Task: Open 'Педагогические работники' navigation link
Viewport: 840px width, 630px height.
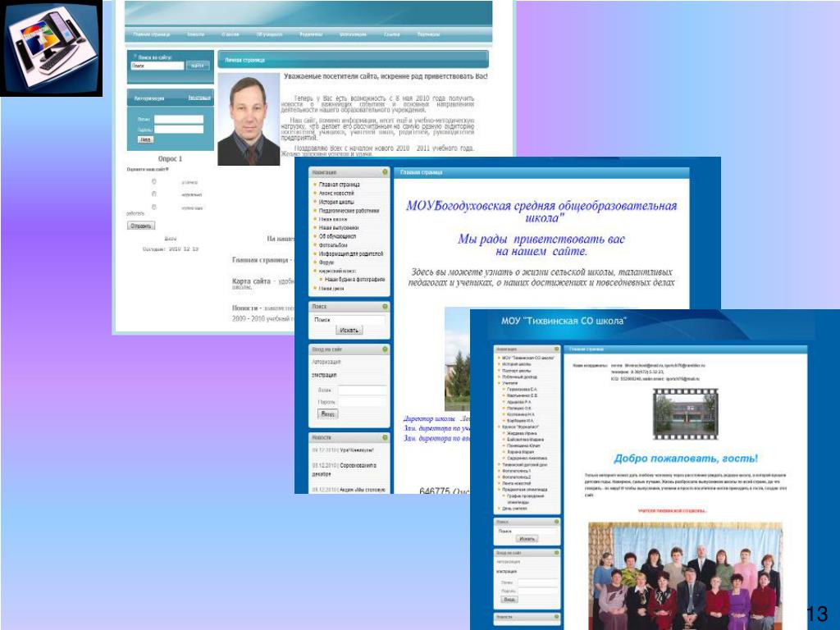Action: (x=349, y=211)
